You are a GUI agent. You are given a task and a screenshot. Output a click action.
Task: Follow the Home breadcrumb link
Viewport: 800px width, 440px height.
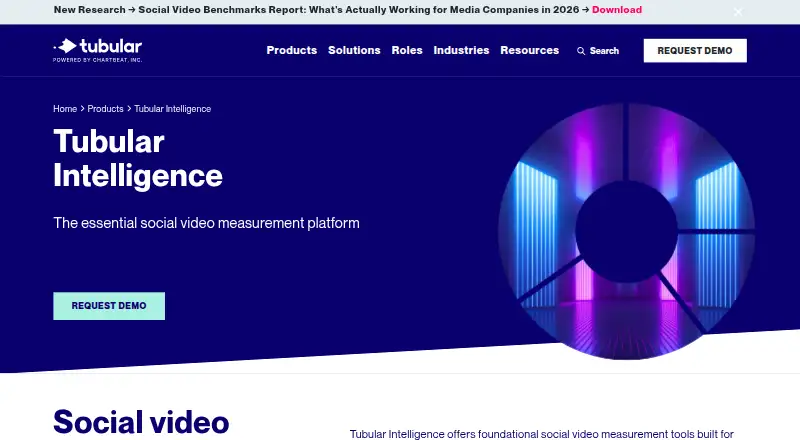pos(65,109)
